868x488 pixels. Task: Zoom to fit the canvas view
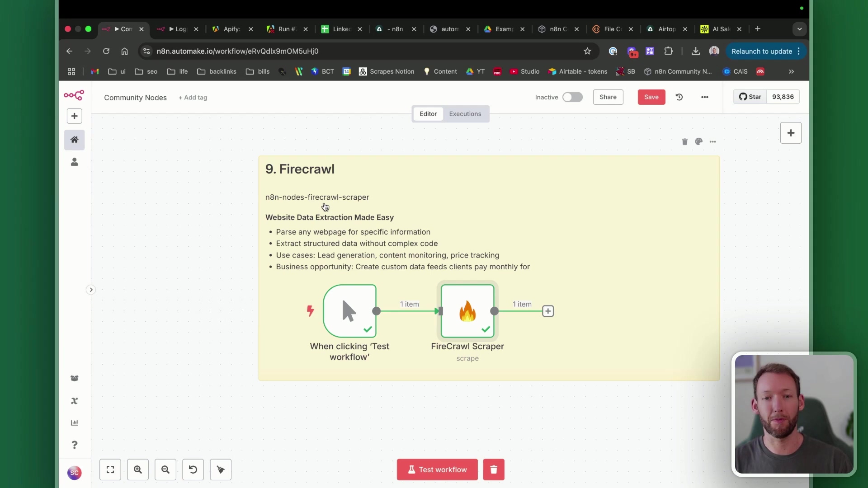pyautogui.click(x=110, y=469)
